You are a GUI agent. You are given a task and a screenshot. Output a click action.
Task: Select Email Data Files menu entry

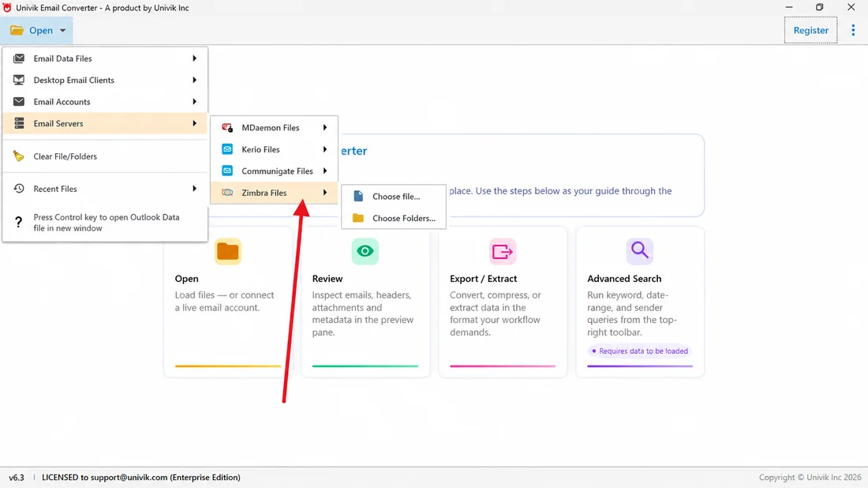point(105,58)
